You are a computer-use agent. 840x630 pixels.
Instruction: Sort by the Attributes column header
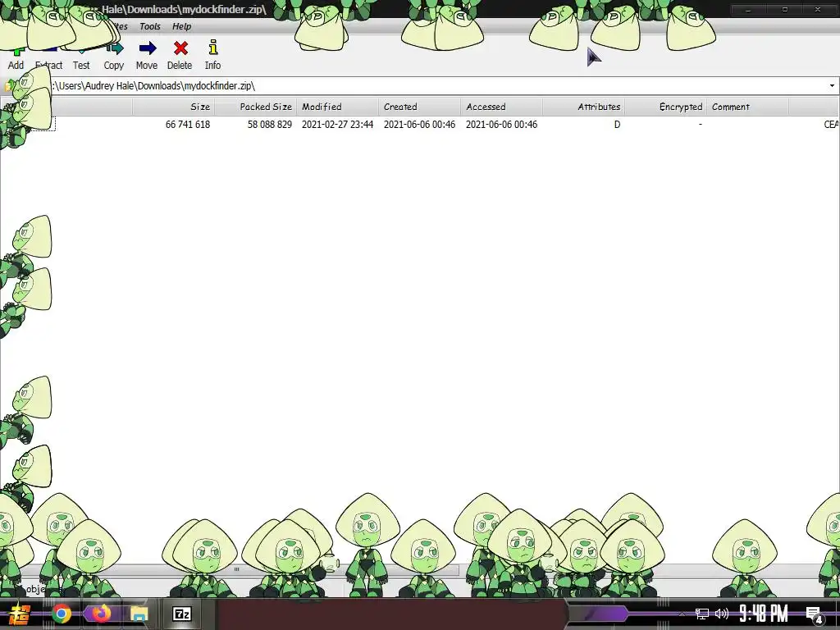pos(583,107)
